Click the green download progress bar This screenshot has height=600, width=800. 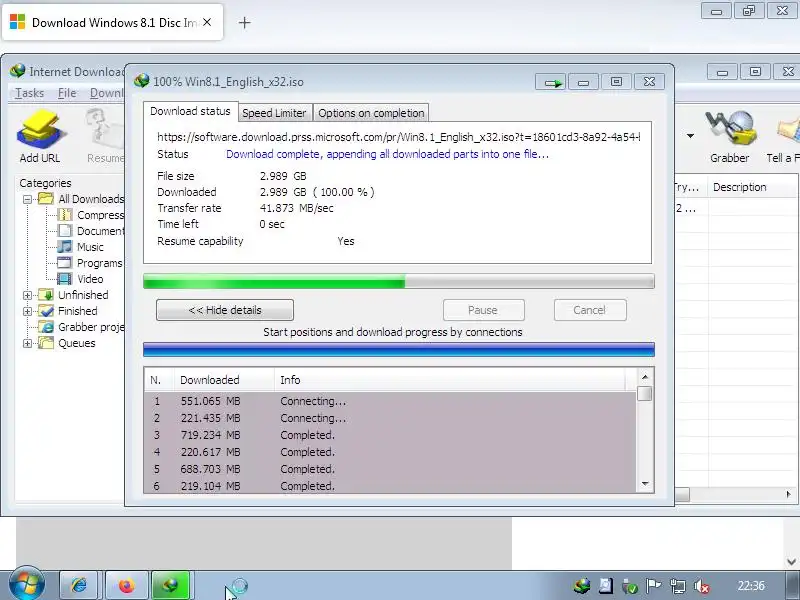click(x=398, y=281)
